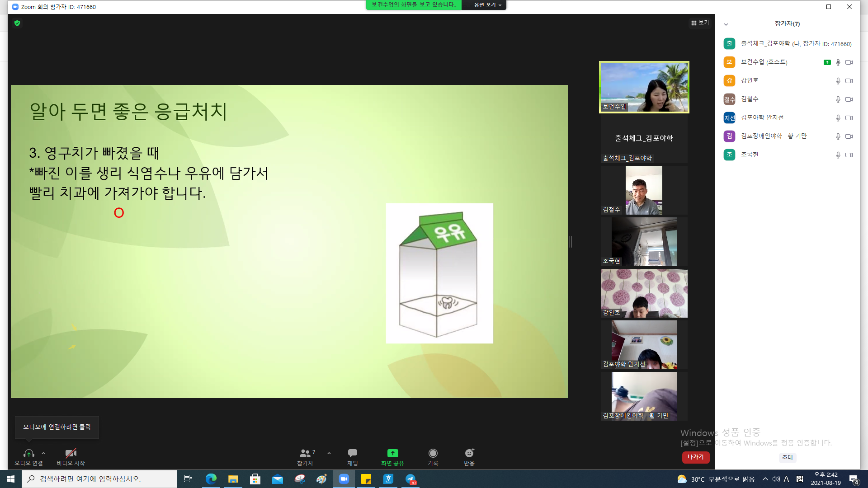Screen dimensions: 868x488
Task: Open the chat bubble icon
Action: coord(353,453)
